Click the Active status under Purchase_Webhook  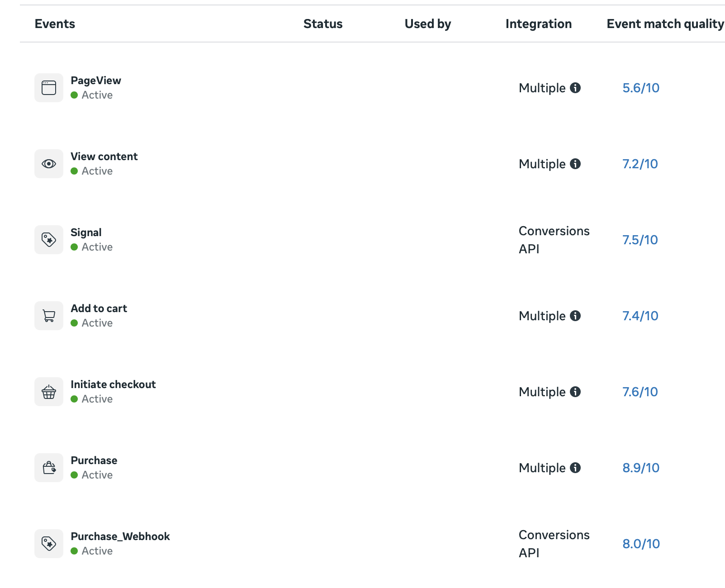[x=92, y=551]
